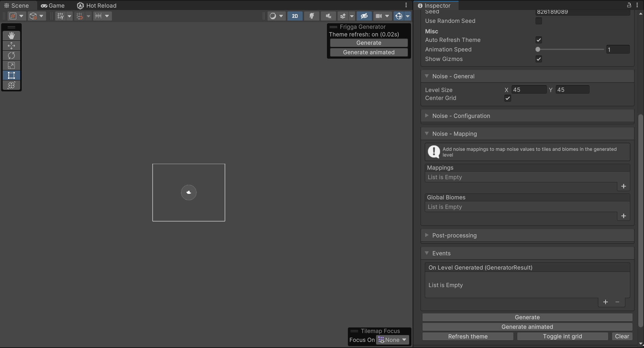Click the gizmos toggle icon

point(399,16)
